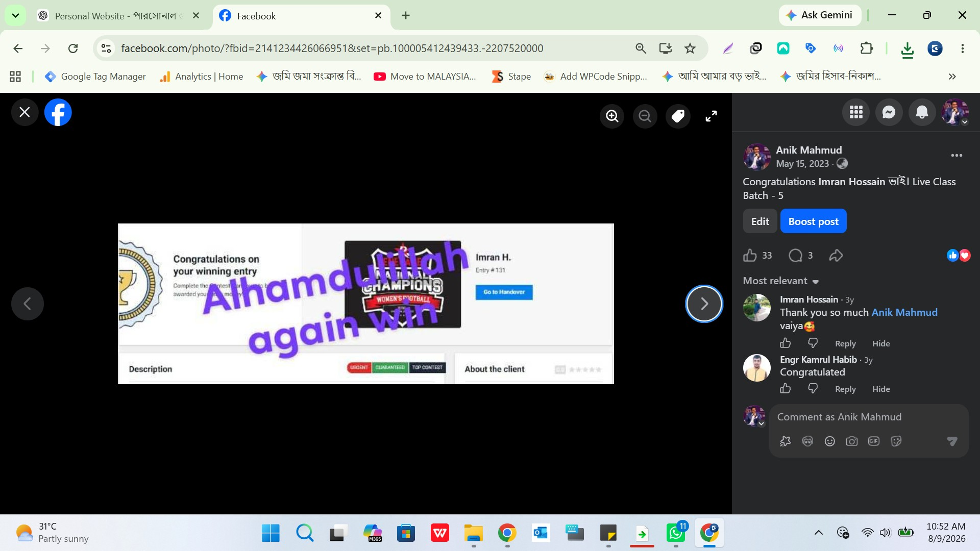Open the Google Tag Manager bookmark
This screenshot has width=980, height=551.
pyautogui.click(x=95, y=77)
